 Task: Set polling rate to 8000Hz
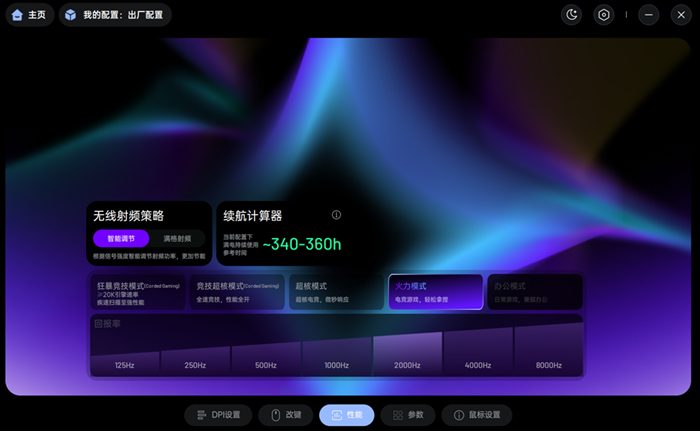[x=548, y=365]
